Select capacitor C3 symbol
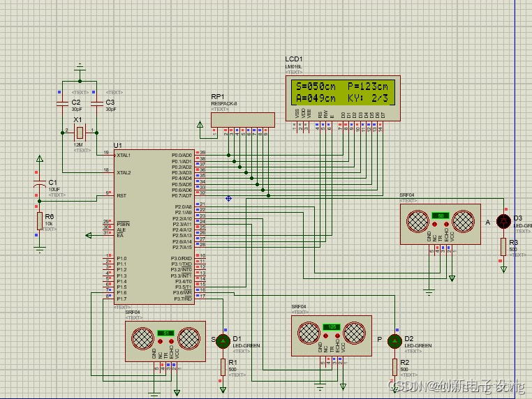Screen dimensions: 532x399 point(97,104)
